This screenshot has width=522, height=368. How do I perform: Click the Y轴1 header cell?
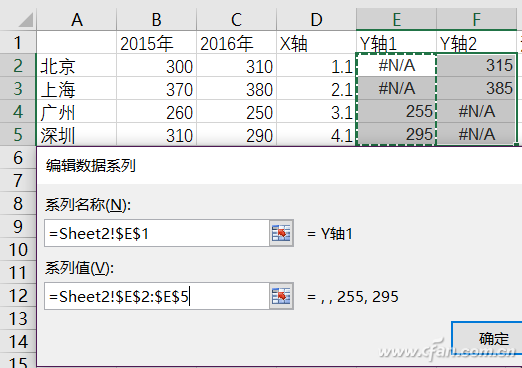(396, 42)
